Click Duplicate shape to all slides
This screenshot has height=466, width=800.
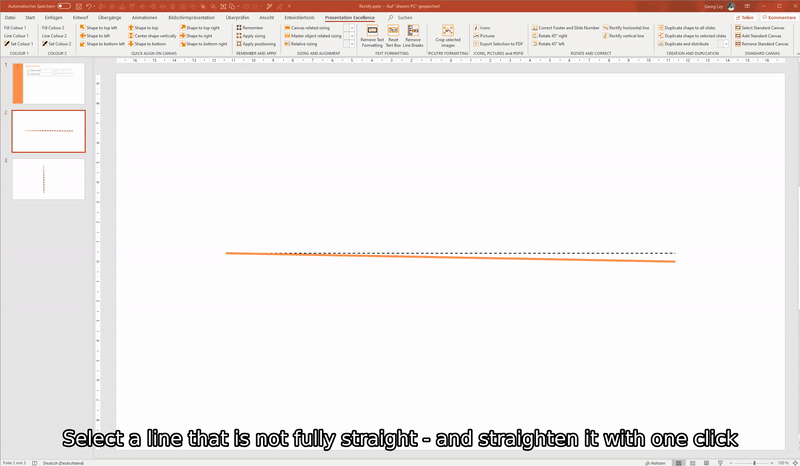[686, 28]
